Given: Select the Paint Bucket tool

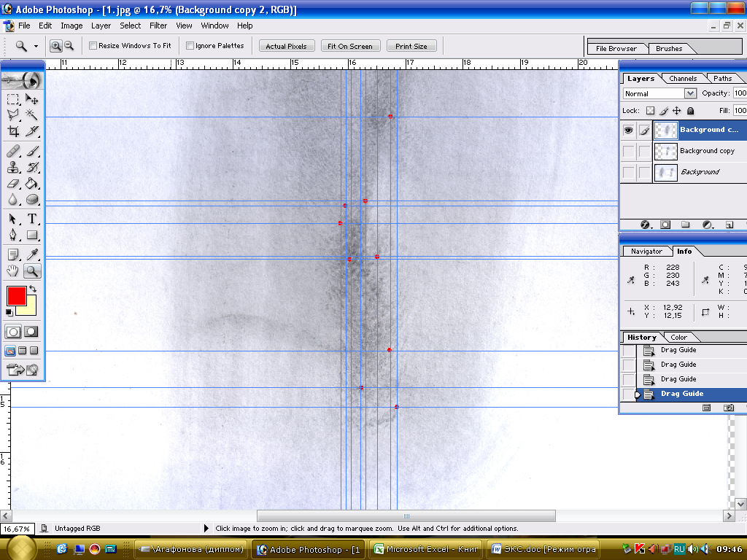Looking at the screenshot, I should (x=32, y=184).
